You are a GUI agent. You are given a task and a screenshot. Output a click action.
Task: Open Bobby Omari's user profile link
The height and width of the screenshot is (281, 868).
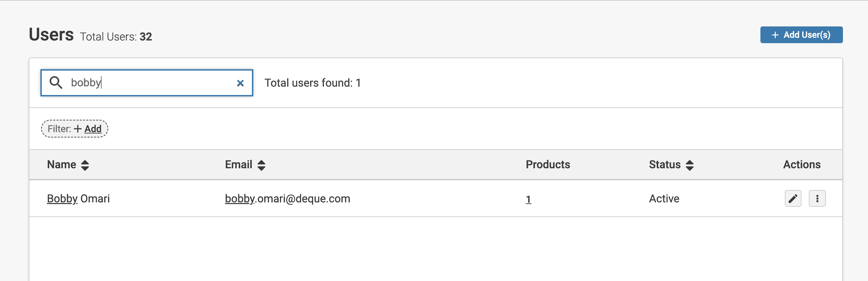point(78,199)
